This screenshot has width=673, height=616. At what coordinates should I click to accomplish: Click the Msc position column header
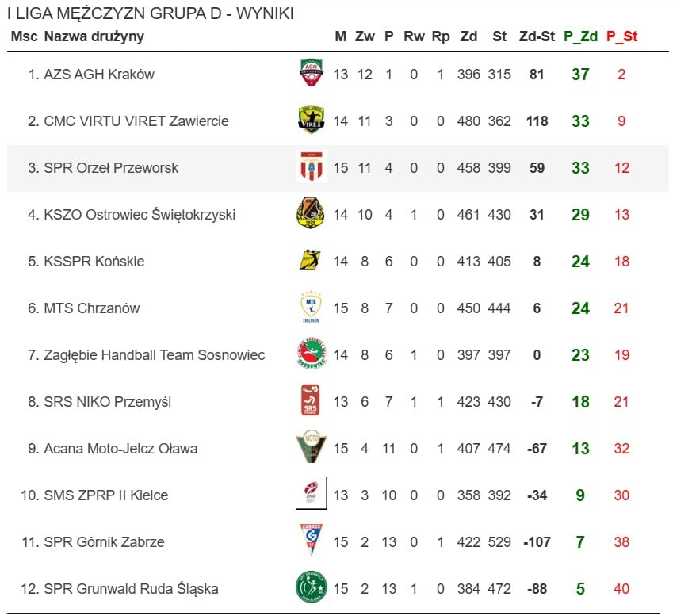(25, 36)
